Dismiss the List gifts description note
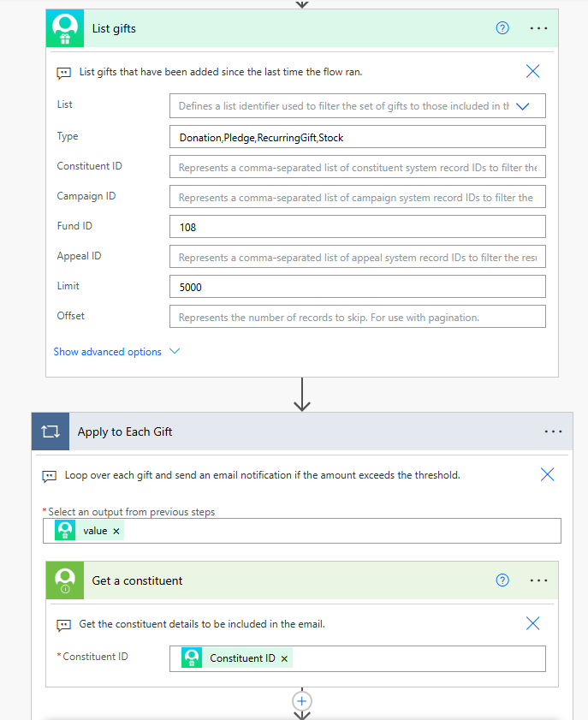Viewport: 588px width, 720px height. (532, 71)
